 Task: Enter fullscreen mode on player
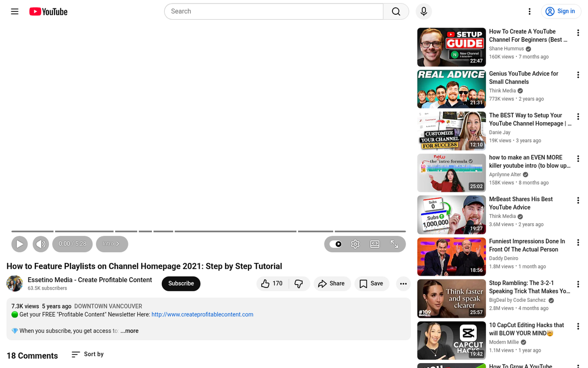coord(394,244)
